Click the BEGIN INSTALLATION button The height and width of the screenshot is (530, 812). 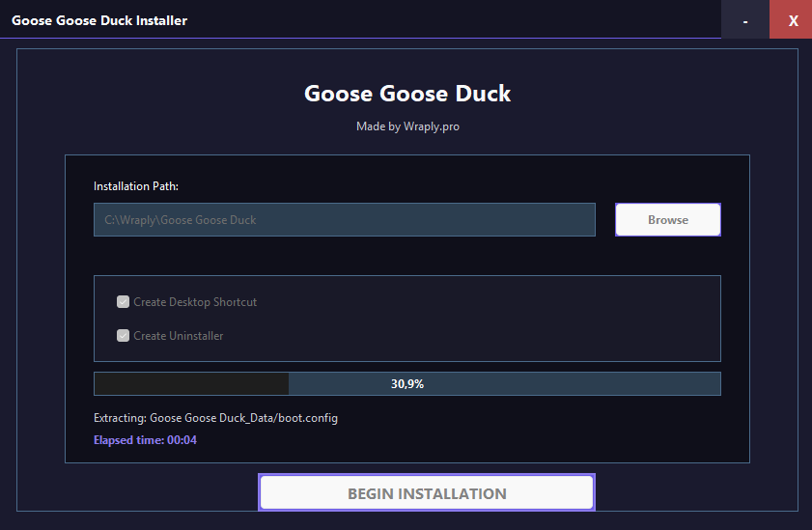click(x=427, y=492)
